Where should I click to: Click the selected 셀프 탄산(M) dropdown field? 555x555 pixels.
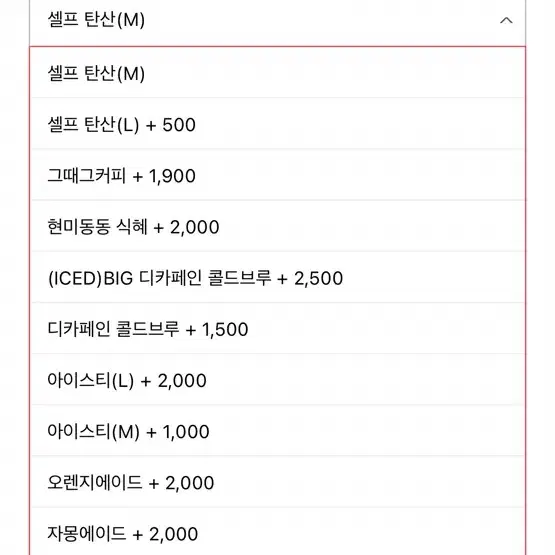(278, 23)
